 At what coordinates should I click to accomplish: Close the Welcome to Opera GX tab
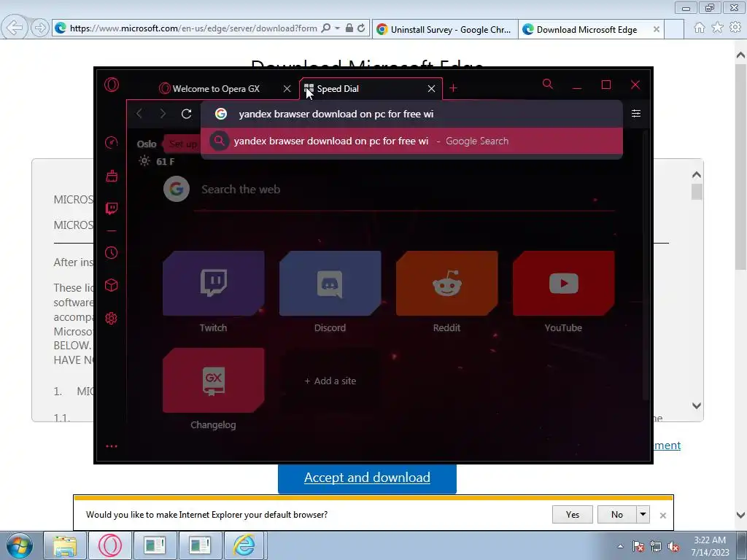click(x=287, y=88)
